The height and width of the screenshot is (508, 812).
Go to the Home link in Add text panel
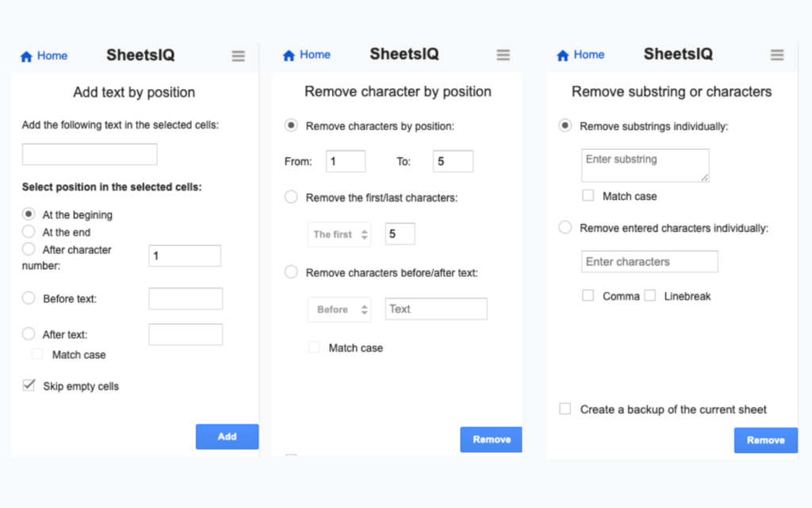pos(52,56)
